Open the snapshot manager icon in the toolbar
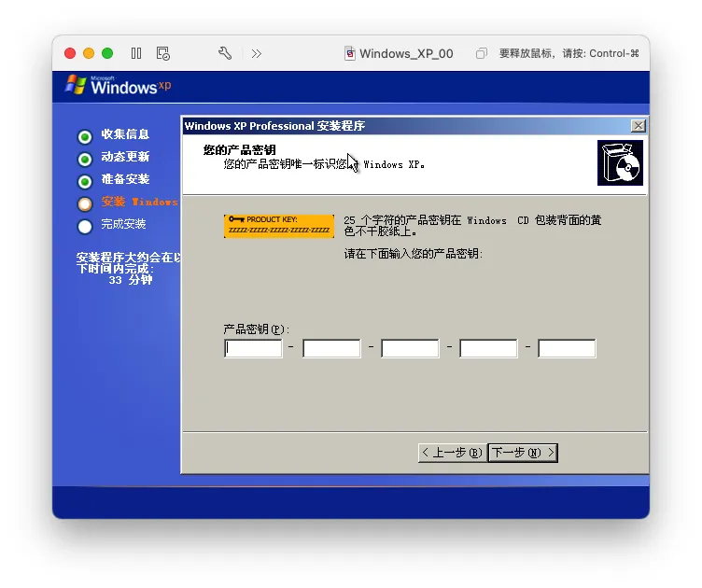The height and width of the screenshot is (588, 702). 163,54
